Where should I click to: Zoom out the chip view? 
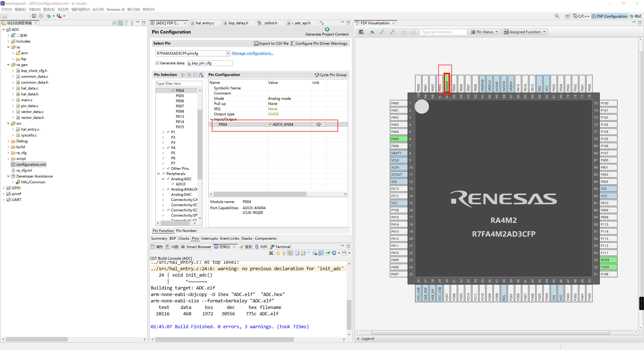pos(382,32)
